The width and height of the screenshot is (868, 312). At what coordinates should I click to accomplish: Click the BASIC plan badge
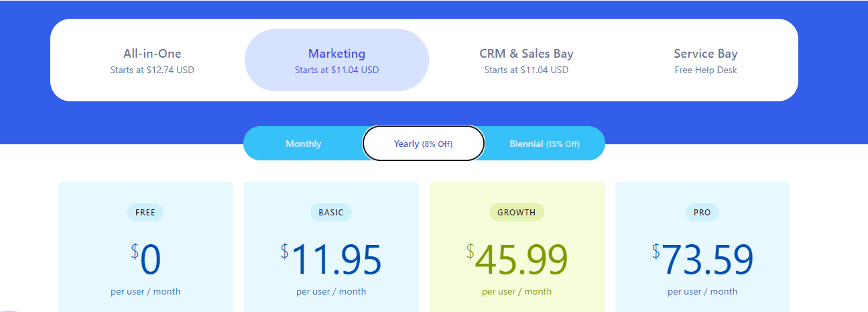pyautogui.click(x=331, y=213)
